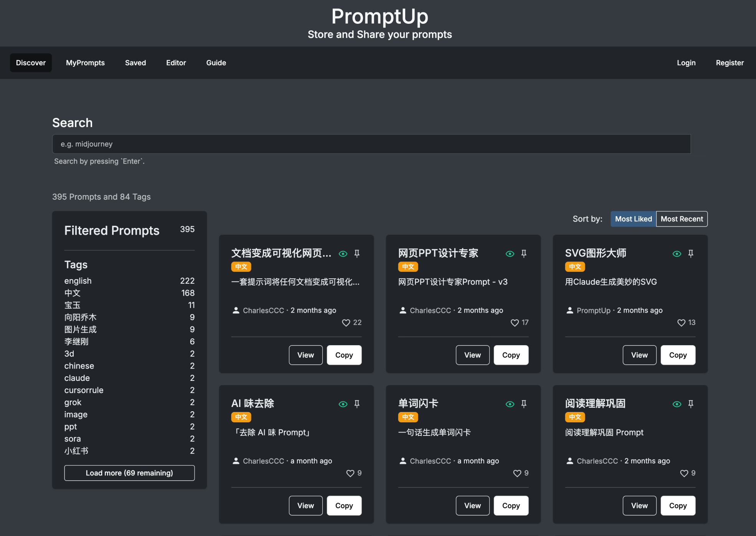Image resolution: width=756 pixels, height=536 pixels.
Task: Click the 中文 tag badge on AI 味去除 card
Action: click(x=241, y=417)
